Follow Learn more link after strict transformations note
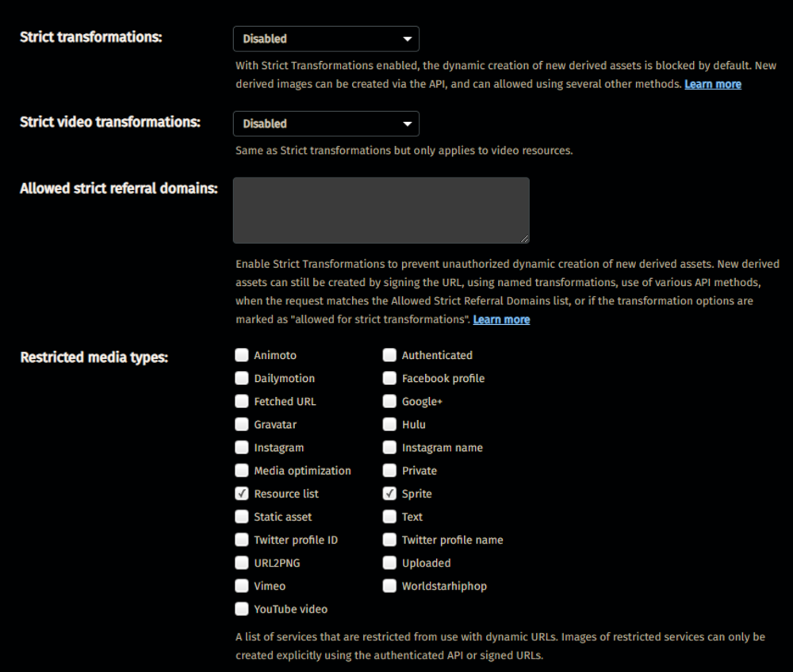Screen dimensions: 793x672 coord(501,320)
